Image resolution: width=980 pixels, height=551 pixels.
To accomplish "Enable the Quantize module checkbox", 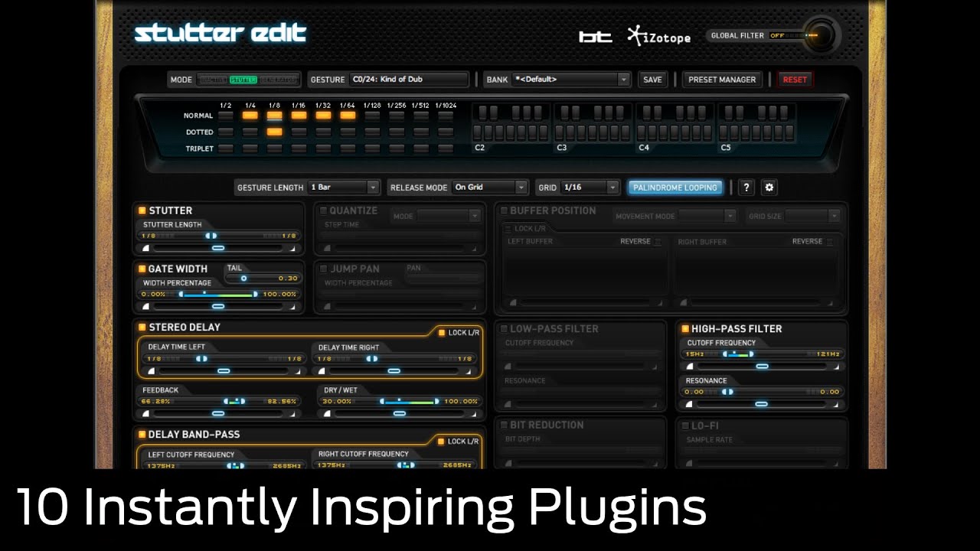I will (323, 210).
